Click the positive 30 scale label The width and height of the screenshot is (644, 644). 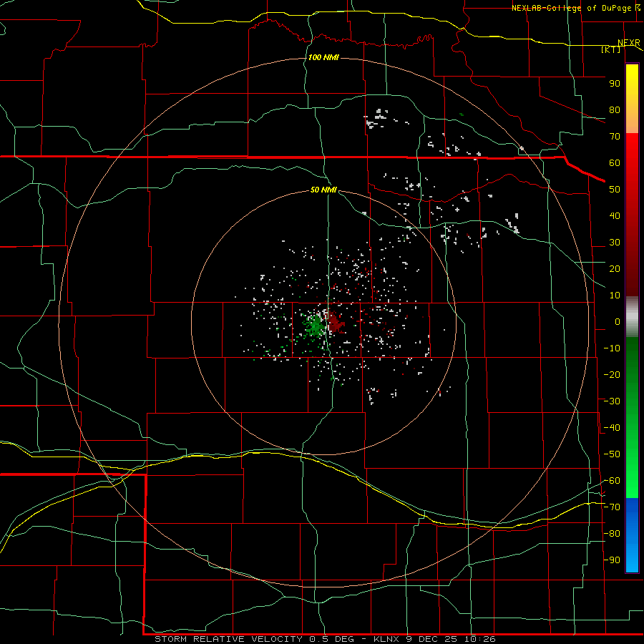615,243
